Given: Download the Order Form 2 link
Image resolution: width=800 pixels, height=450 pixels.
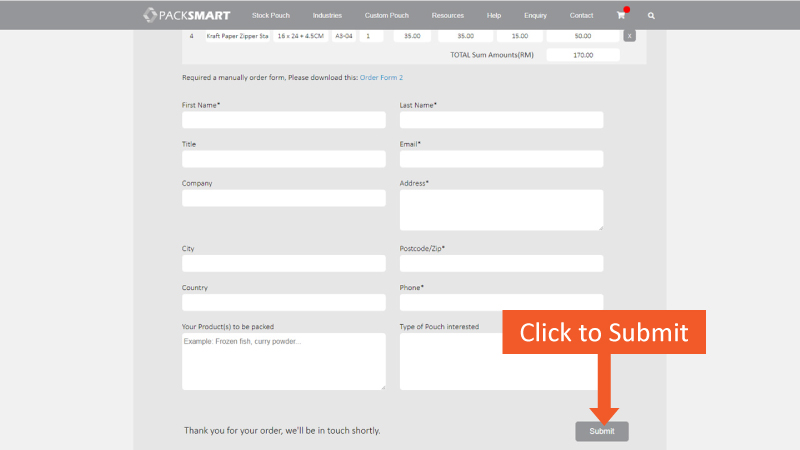Looking at the screenshot, I should click(x=381, y=77).
